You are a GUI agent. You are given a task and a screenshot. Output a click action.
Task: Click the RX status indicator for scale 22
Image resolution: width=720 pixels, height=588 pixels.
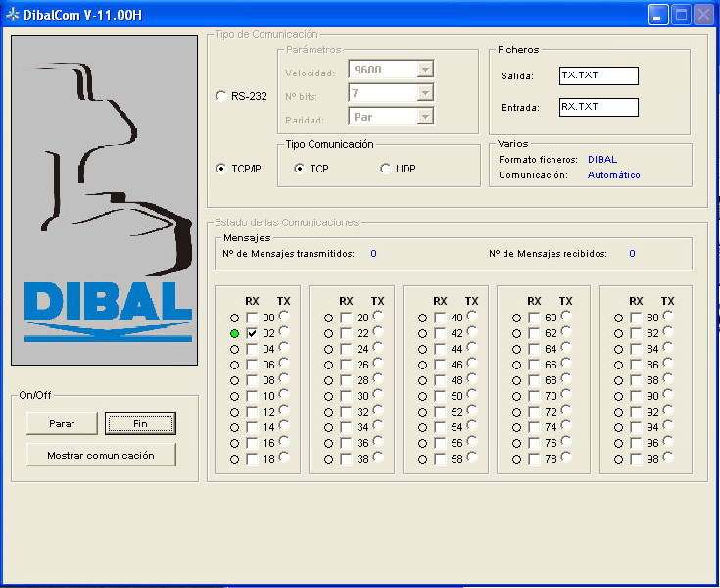pyautogui.click(x=328, y=333)
